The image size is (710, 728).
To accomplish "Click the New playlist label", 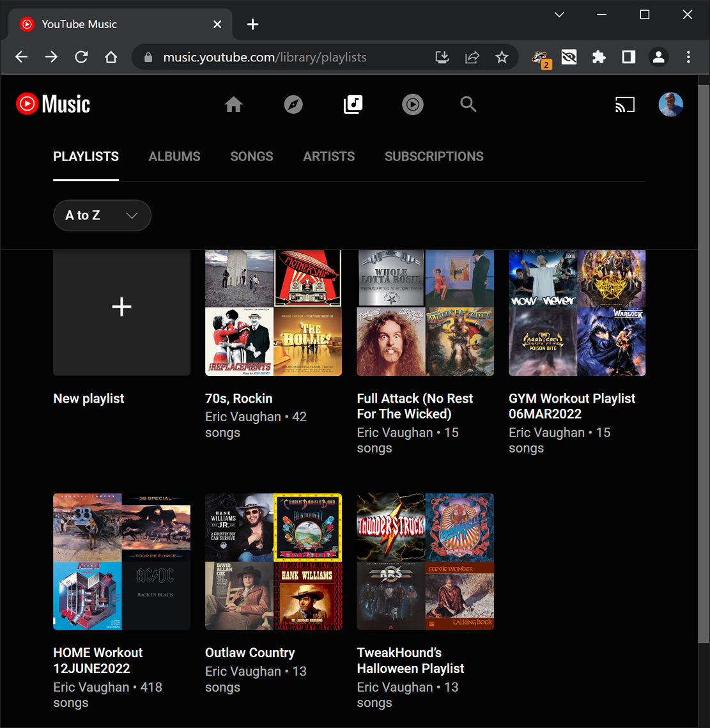I will [89, 398].
